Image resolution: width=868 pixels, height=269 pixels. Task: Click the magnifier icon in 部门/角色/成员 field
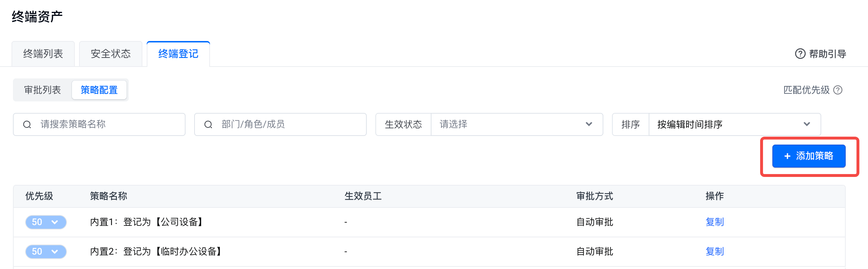point(208,124)
